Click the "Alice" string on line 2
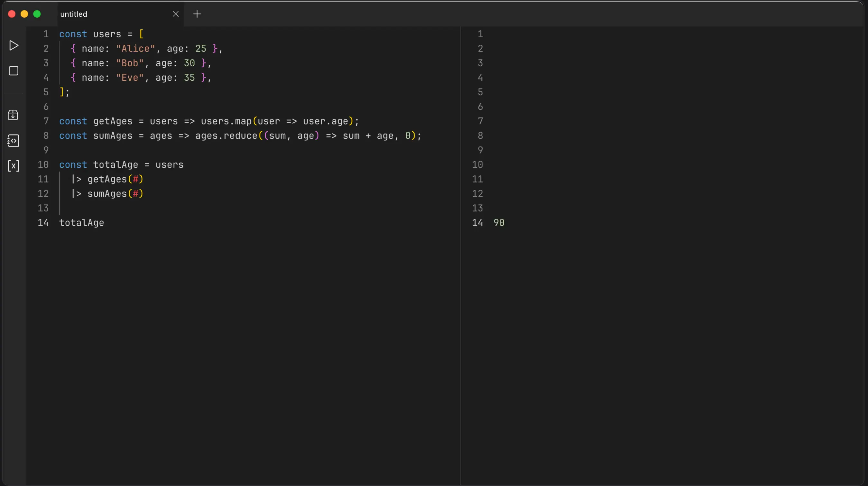Screen dimensions: 868x486 pyautogui.click(x=135, y=49)
